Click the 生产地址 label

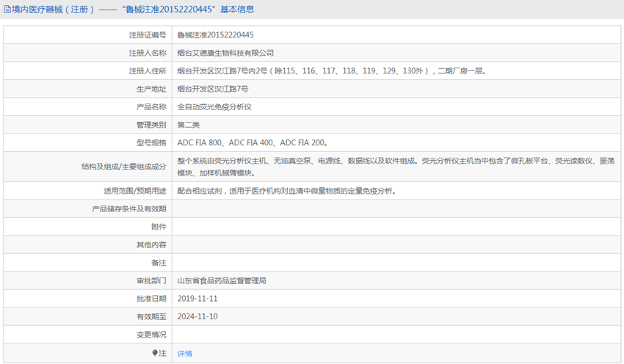[151, 89]
